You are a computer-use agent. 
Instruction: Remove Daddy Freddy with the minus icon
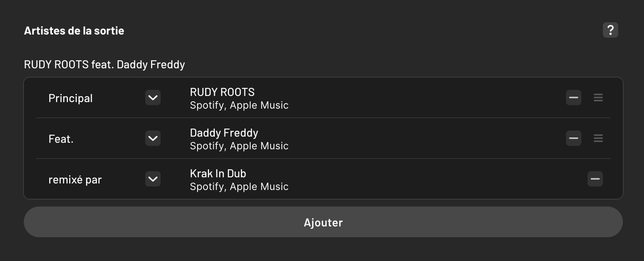click(573, 138)
